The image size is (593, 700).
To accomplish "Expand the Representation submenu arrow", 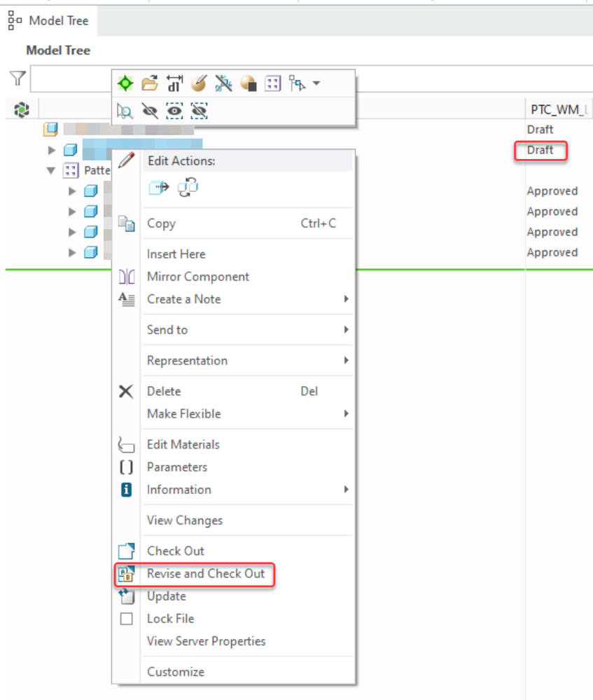I will [x=347, y=360].
